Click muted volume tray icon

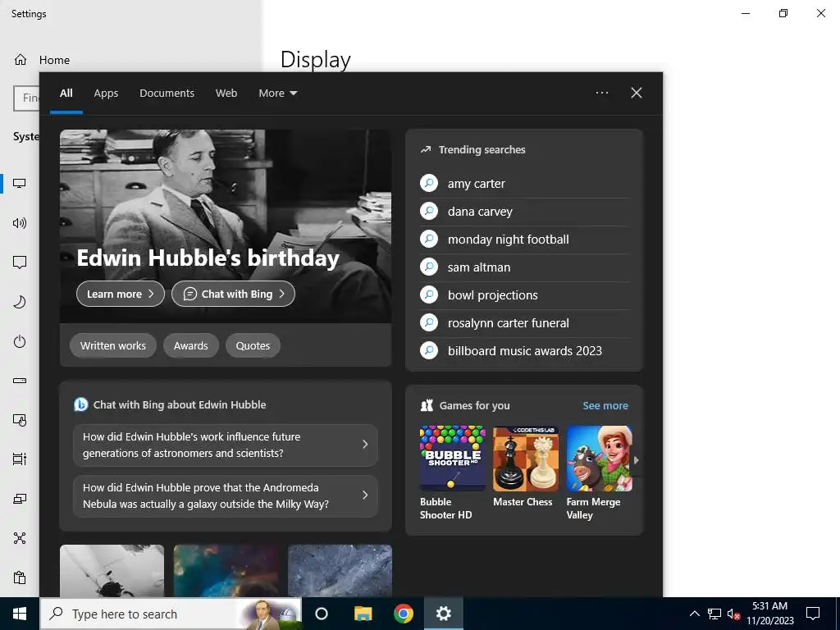coord(734,614)
